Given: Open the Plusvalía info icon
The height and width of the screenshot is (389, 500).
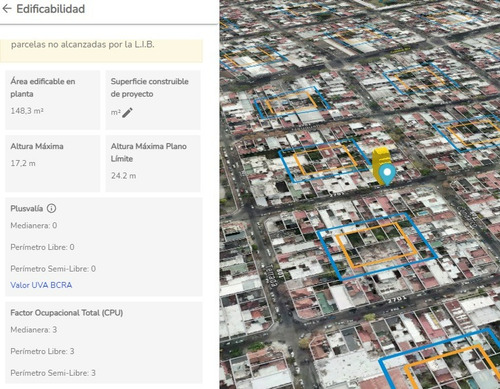Looking at the screenshot, I should pos(51,208).
